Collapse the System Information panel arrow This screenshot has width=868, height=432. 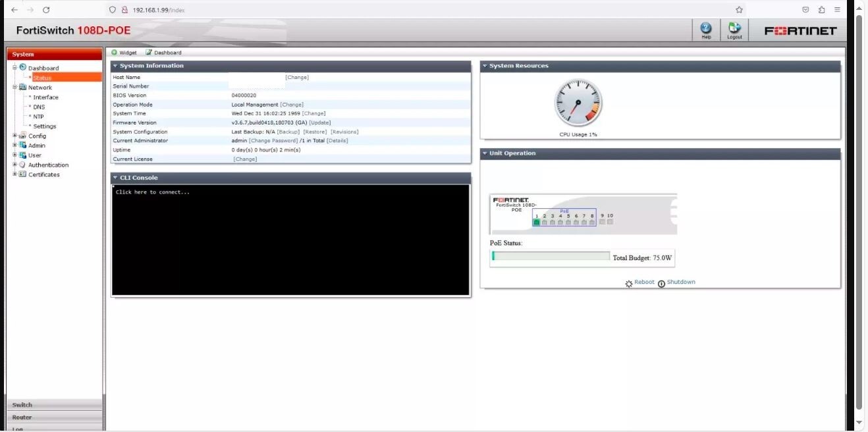[115, 66]
